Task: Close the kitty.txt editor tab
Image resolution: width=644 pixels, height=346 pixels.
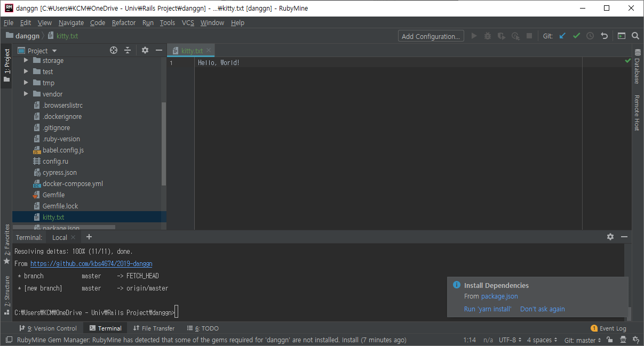Action: 209,50
